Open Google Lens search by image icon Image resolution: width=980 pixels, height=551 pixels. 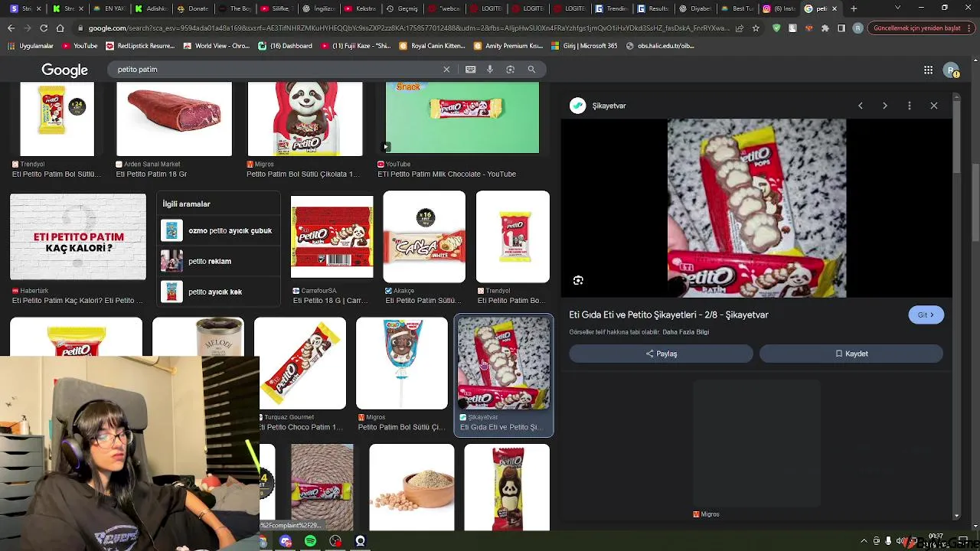(510, 69)
